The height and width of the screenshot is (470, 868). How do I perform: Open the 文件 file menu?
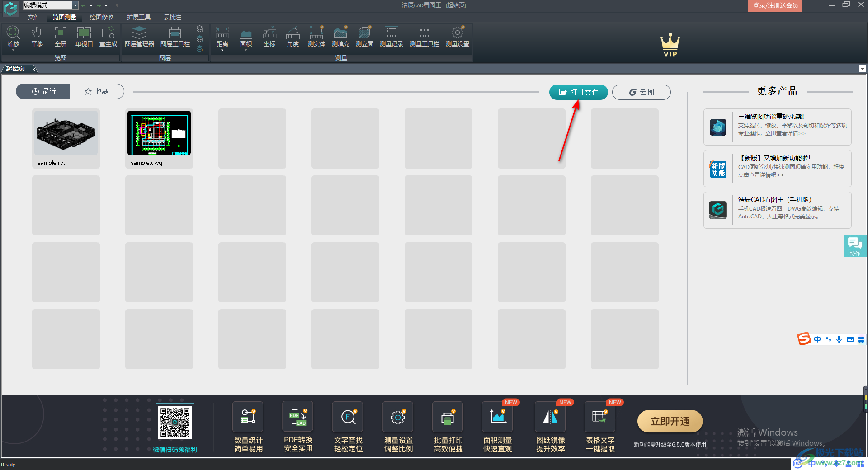tap(34, 17)
